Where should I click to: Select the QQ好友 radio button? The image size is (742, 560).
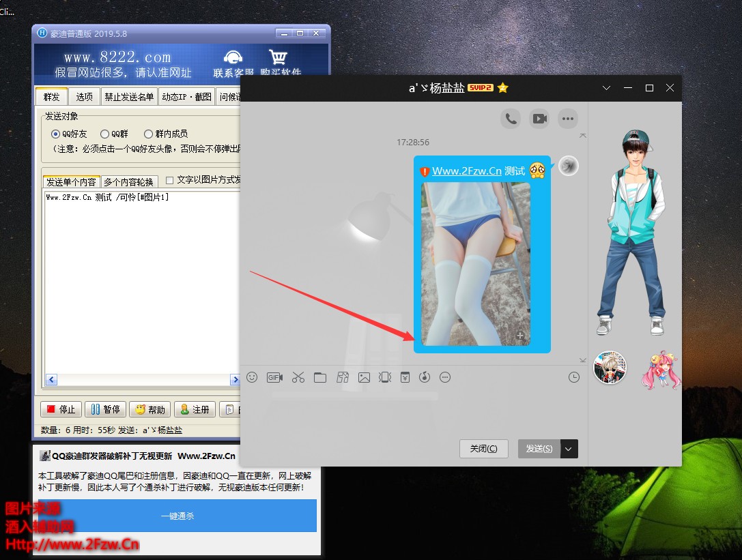55,134
